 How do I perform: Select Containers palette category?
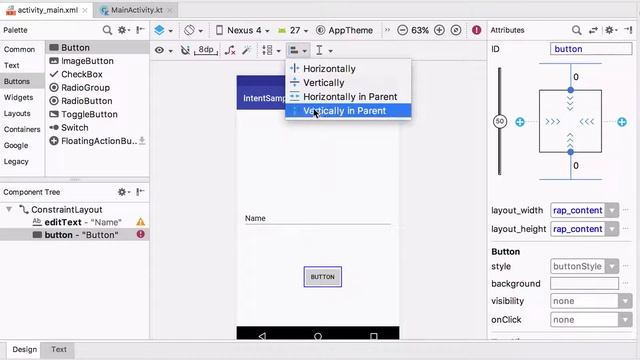pos(22,129)
